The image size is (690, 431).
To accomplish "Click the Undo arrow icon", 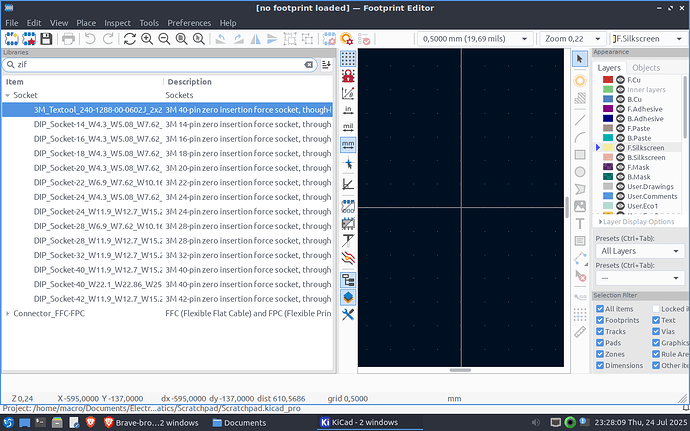I will [90, 39].
